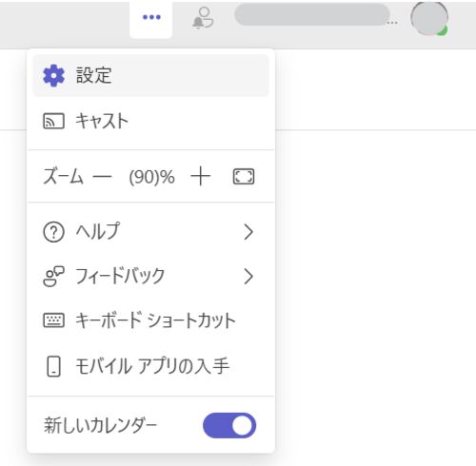
Task: Expand the フィードバック submenu arrow
Action: click(248, 277)
